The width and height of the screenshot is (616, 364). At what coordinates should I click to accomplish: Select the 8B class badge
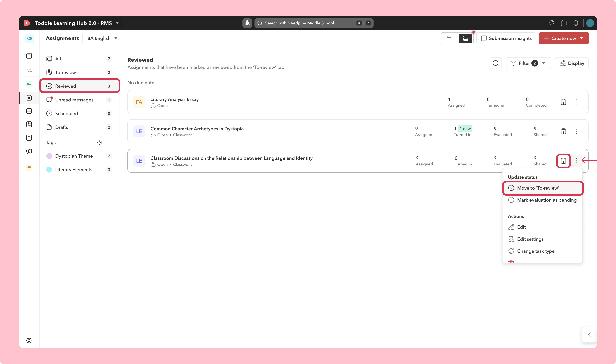click(29, 168)
